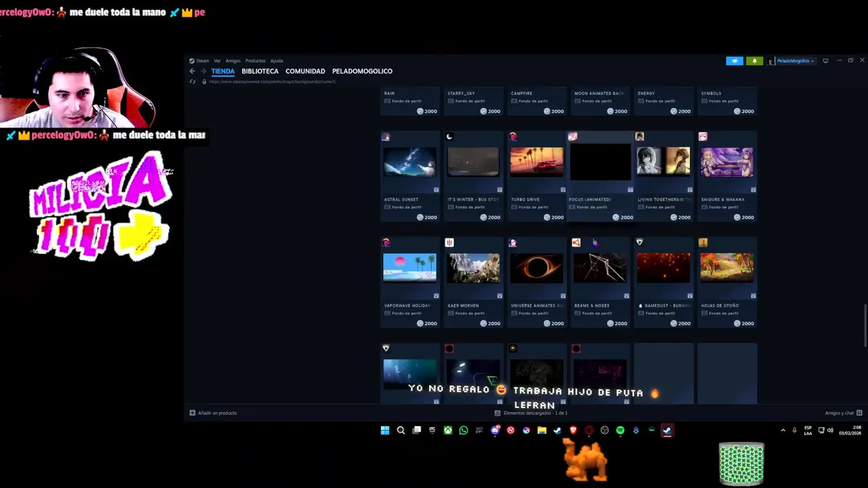
Task: Go back with the Steam back arrow
Action: pyautogui.click(x=193, y=71)
